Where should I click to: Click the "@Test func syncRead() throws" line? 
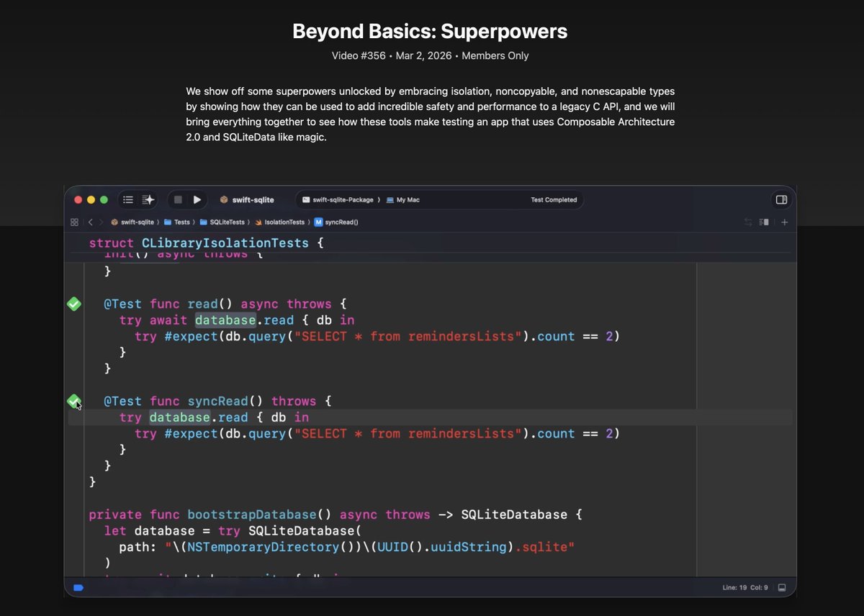(217, 401)
